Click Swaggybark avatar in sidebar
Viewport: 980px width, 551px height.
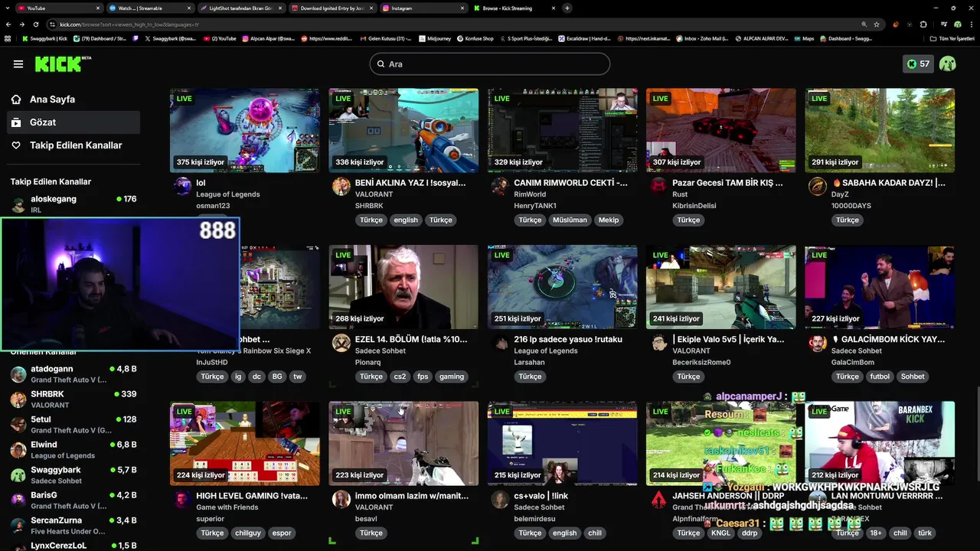click(x=18, y=475)
